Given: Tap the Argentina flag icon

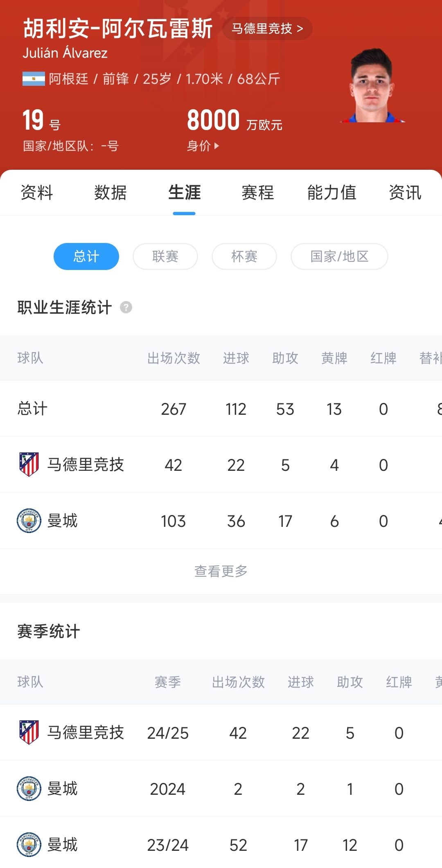Looking at the screenshot, I should [x=34, y=79].
